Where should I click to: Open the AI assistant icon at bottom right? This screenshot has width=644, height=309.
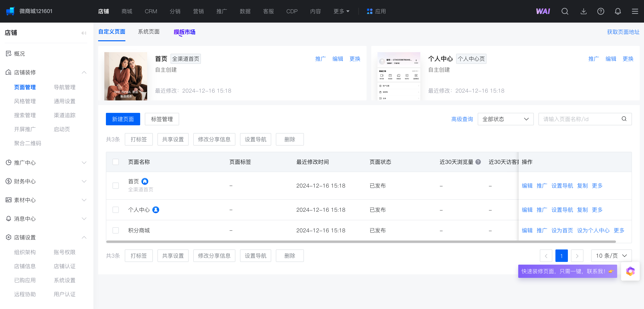pos(630,271)
